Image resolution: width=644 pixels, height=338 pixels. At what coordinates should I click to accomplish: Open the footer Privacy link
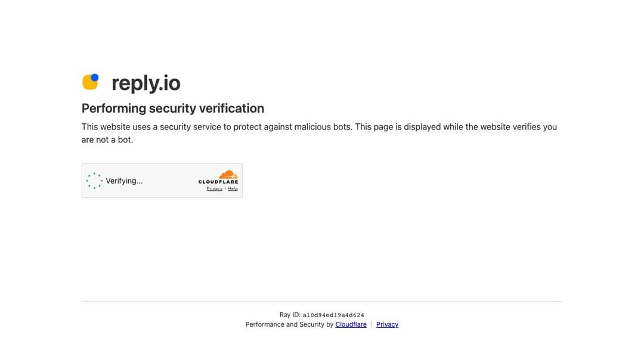388,324
